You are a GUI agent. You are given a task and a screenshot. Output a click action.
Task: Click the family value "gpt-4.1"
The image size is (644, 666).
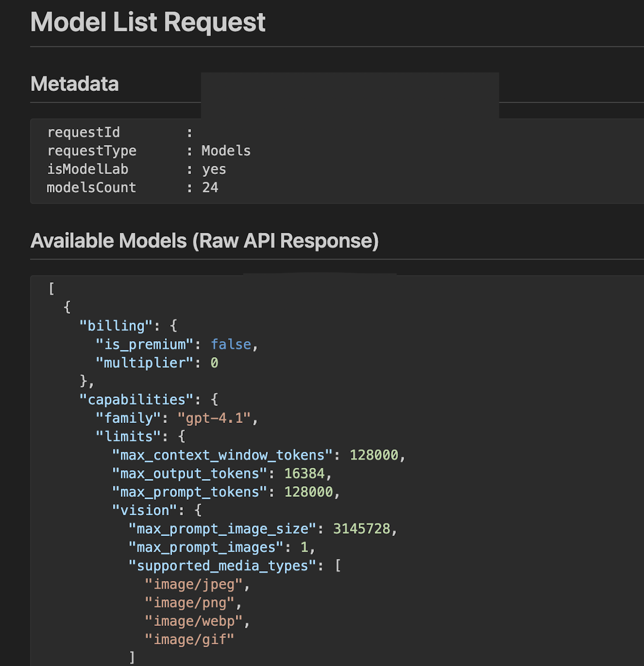(214, 418)
